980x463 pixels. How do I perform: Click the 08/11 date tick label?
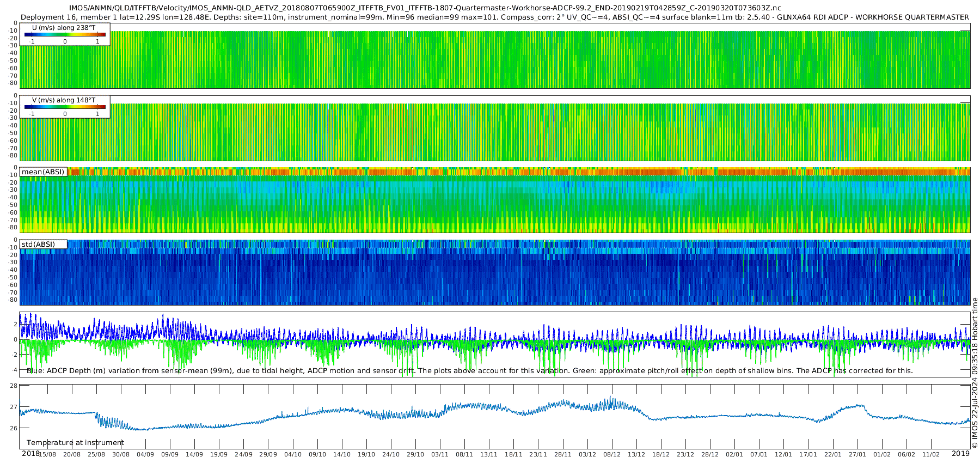(x=464, y=454)
